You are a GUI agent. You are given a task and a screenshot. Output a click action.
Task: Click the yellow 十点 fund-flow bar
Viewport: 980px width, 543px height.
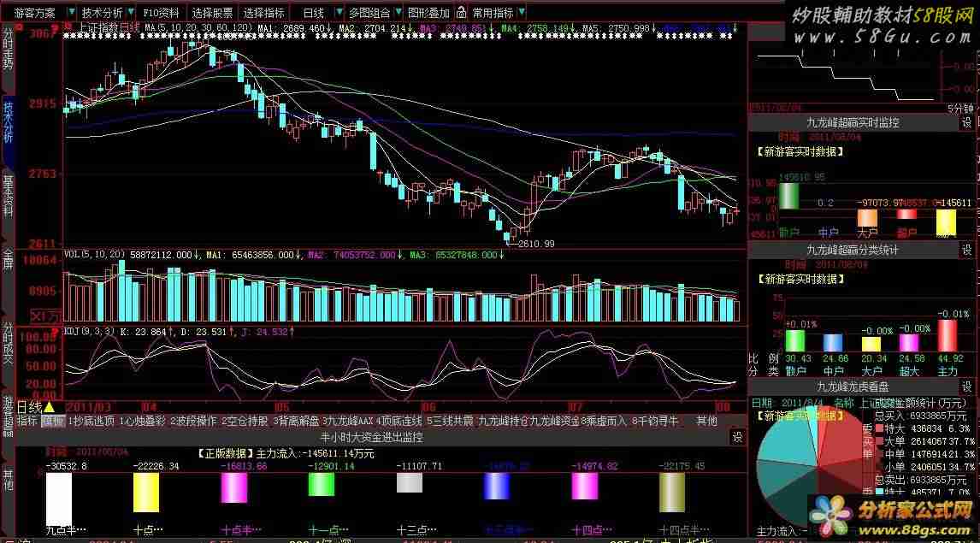146,493
